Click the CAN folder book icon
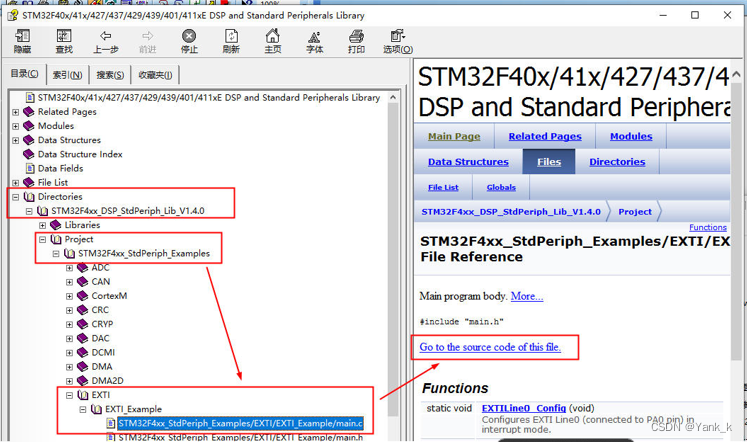Image resolution: width=747 pixels, height=442 pixels. 83,281
